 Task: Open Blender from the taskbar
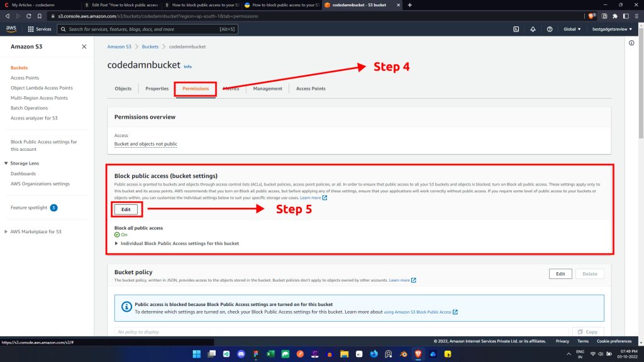(403, 354)
